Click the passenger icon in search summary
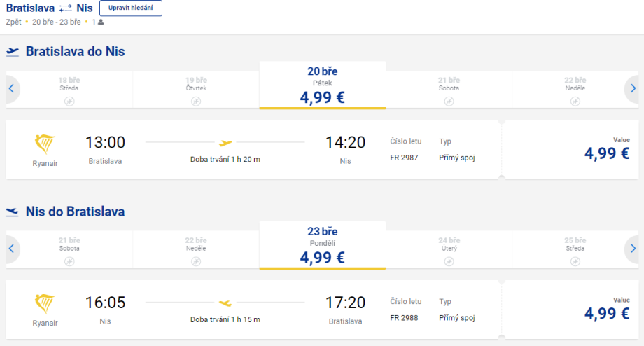The height and width of the screenshot is (346, 644). (101, 22)
